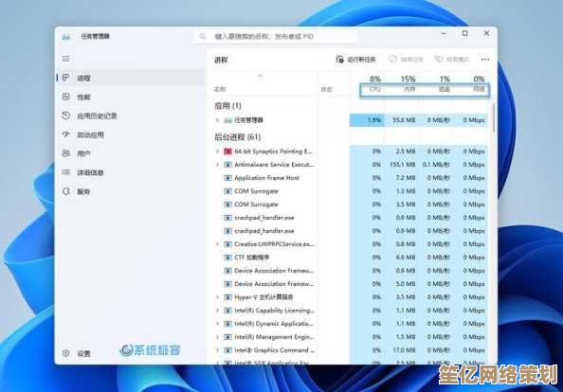Expand Intel(R) Management Engine row
Viewport: 563px width, 392px height.
pyautogui.click(x=217, y=337)
